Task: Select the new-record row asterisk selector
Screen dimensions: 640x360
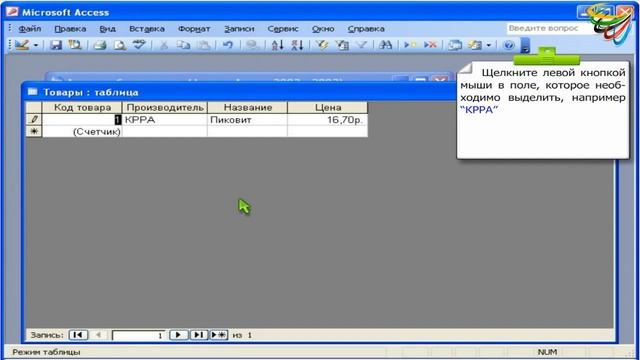Action: click(x=34, y=131)
